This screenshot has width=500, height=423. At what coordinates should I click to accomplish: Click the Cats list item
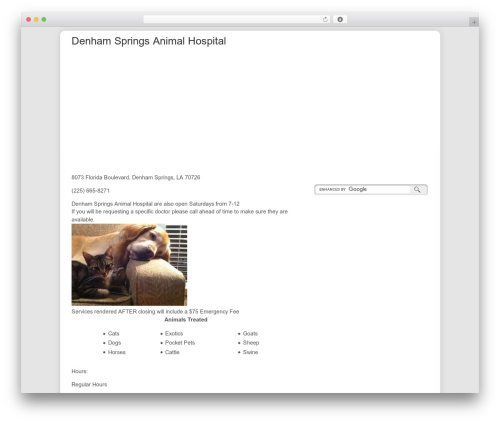tap(113, 333)
